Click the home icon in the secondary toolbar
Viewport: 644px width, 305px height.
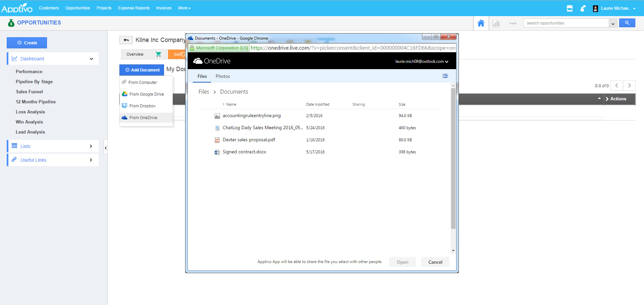click(x=481, y=23)
